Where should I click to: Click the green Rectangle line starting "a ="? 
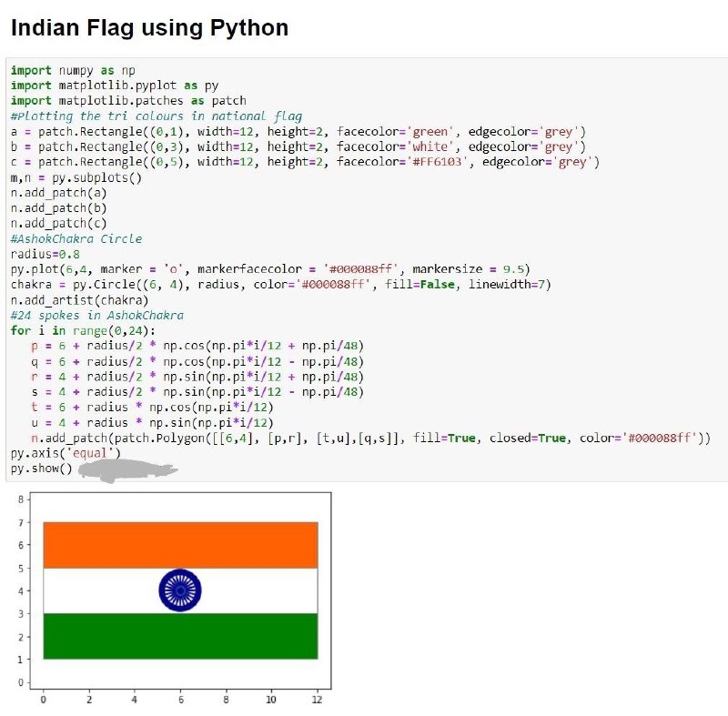tap(298, 132)
